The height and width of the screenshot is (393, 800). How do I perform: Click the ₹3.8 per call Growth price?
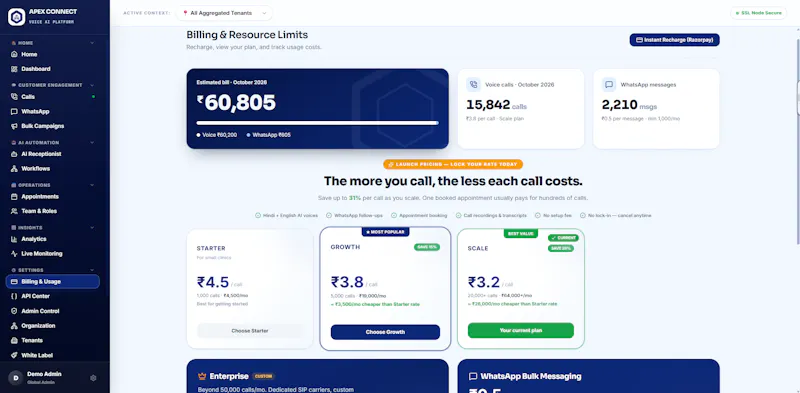pyautogui.click(x=355, y=282)
